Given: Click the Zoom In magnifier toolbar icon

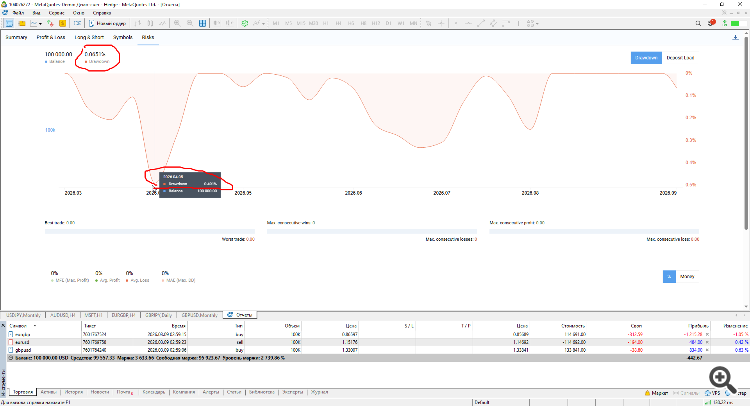Looking at the screenshot, I should click(177, 23).
